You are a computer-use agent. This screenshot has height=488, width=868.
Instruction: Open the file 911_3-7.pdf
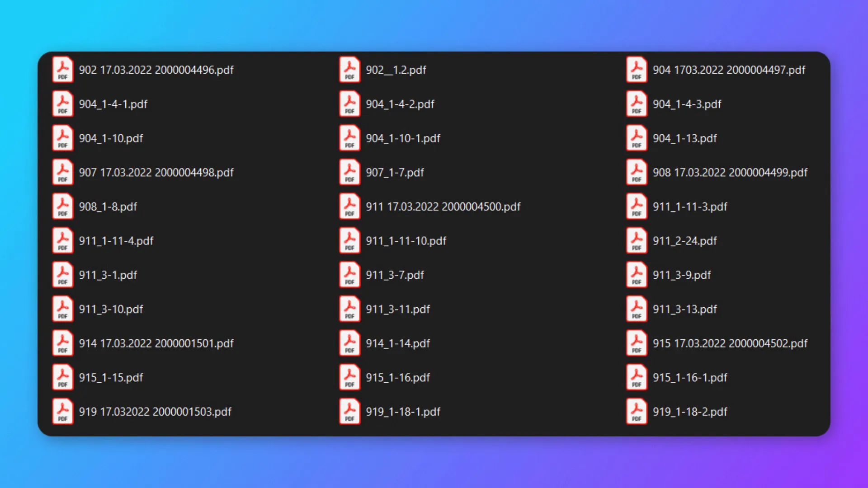tap(395, 275)
